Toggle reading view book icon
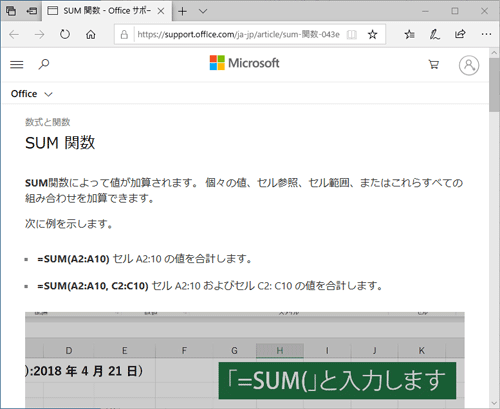500x409 pixels. [x=352, y=34]
